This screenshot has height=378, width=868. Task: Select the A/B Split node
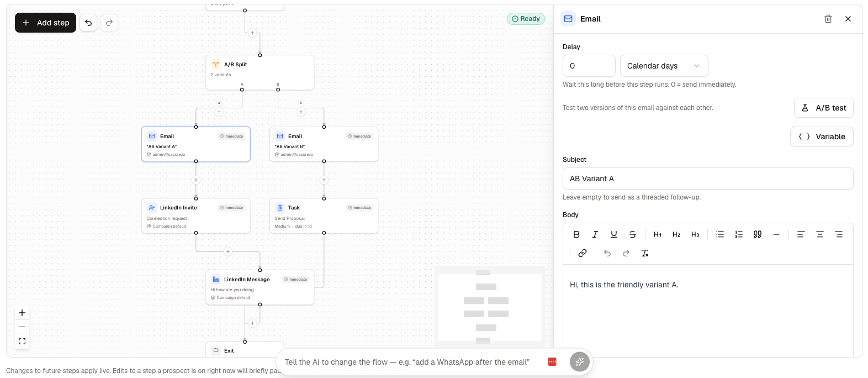coord(260,72)
